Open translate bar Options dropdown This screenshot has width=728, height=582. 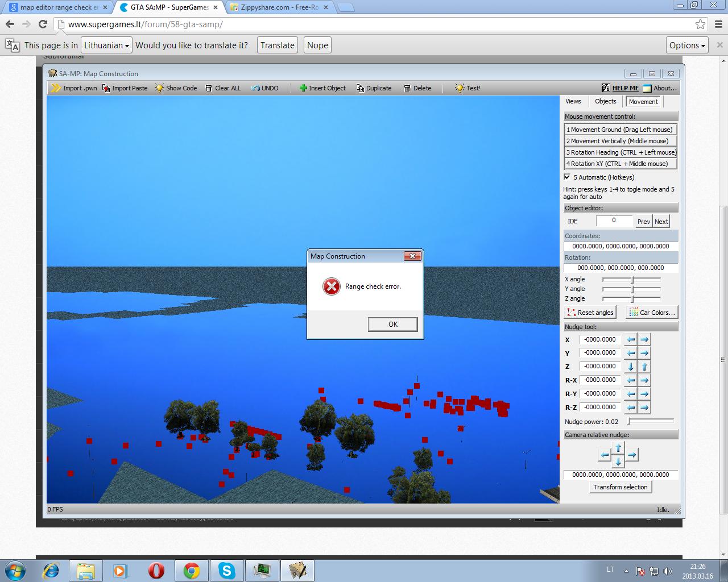687,45
